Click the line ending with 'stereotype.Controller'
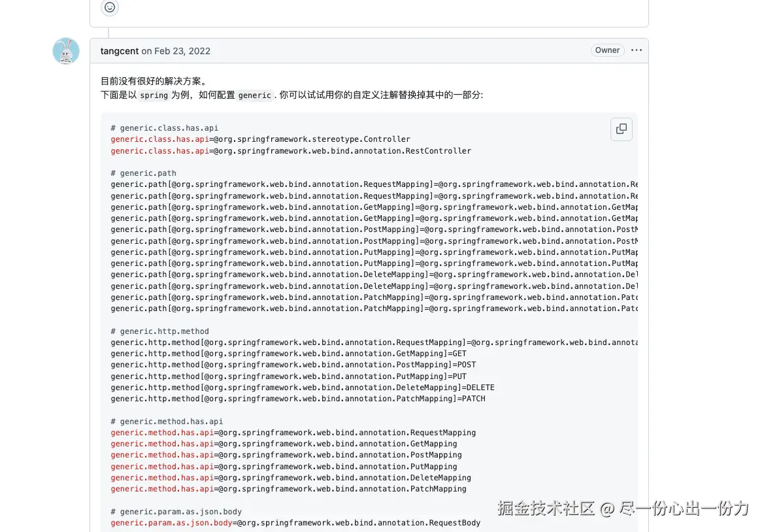The height and width of the screenshot is (532, 764). (260, 139)
